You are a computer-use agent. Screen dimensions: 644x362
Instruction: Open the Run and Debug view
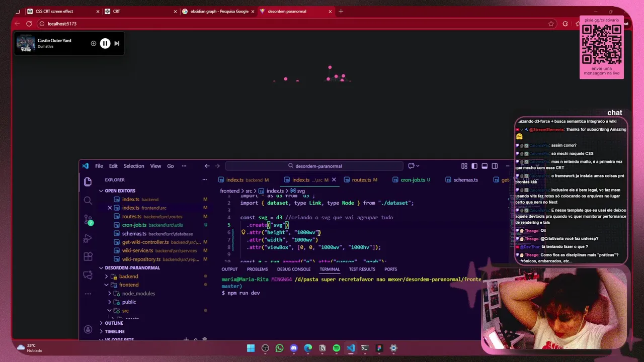pyautogui.click(x=88, y=238)
